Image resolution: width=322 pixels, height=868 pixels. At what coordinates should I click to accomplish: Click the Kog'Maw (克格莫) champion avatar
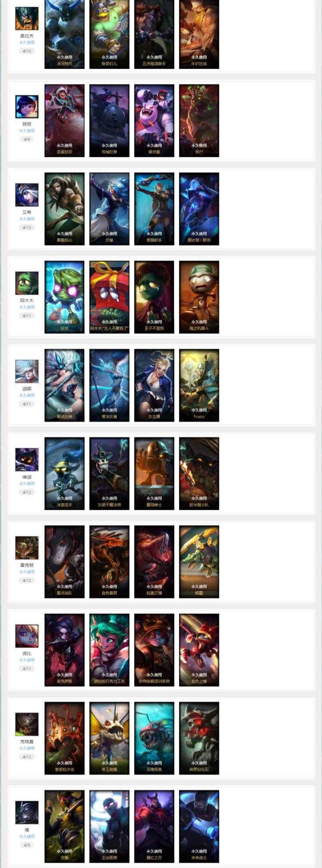(x=27, y=724)
